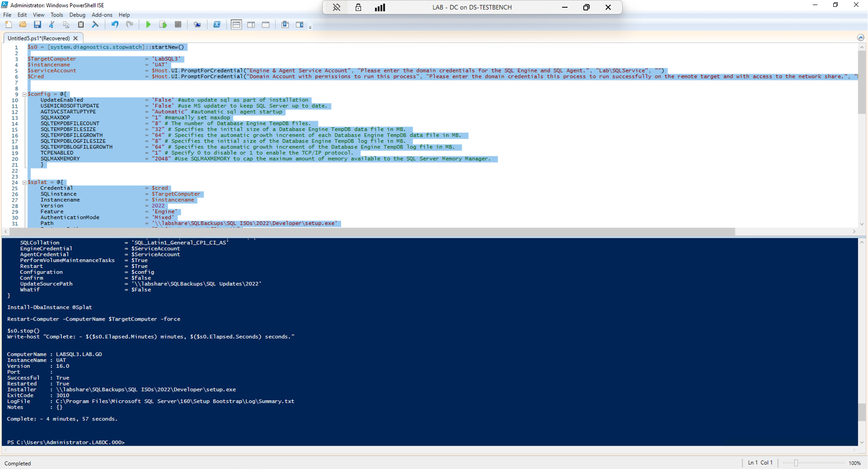Image resolution: width=868 pixels, height=469 pixels.
Task: Open the File menu
Action: (7, 15)
